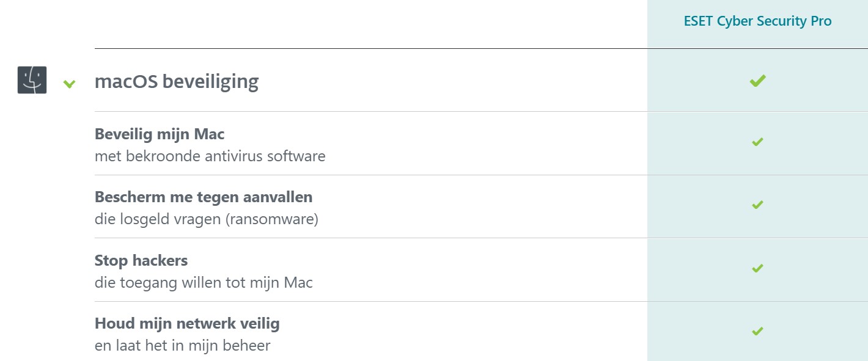The width and height of the screenshot is (868, 361).
Task: Collapse the macOS beveiliging section chevron
Action: [x=70, y=84]
